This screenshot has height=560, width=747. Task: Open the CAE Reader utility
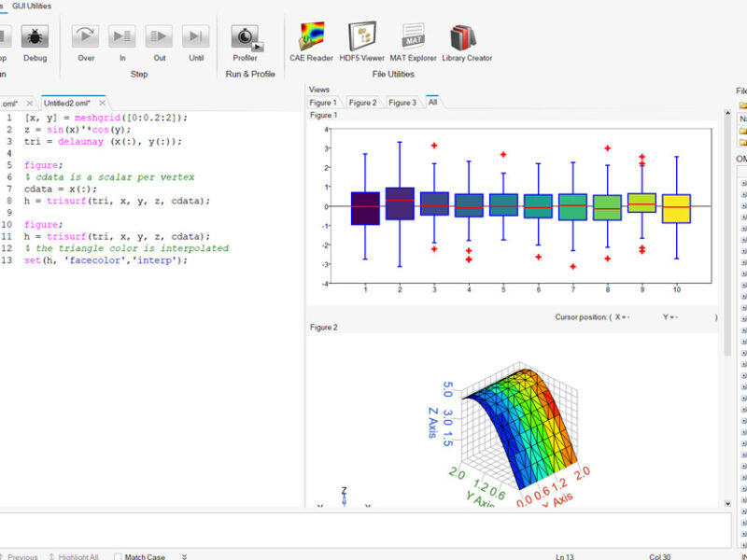click(311, 36)
